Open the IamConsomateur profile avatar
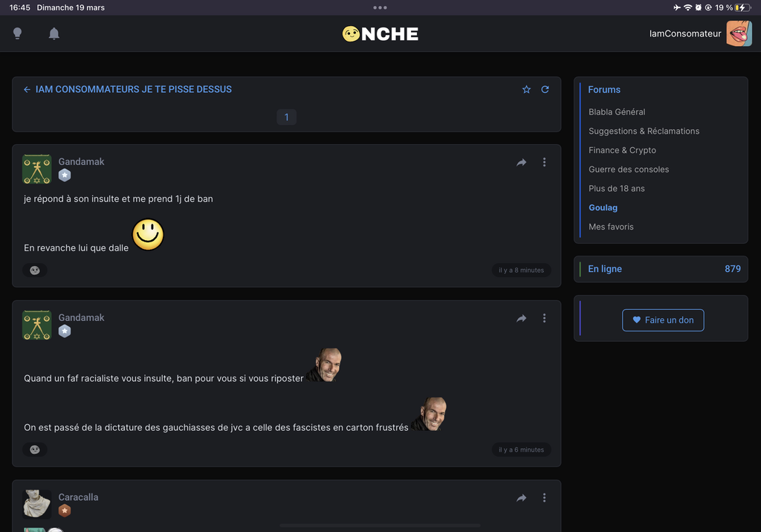761x532 pixels. coord(739,33)
